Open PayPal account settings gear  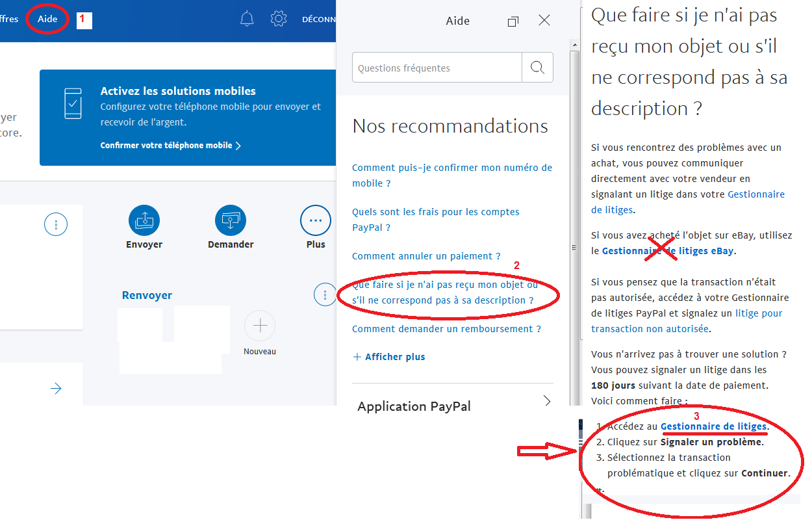tap(279, 19)
